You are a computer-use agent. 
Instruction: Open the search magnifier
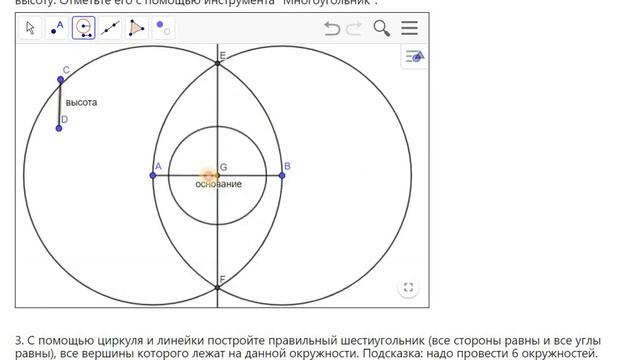click(382, 29)
